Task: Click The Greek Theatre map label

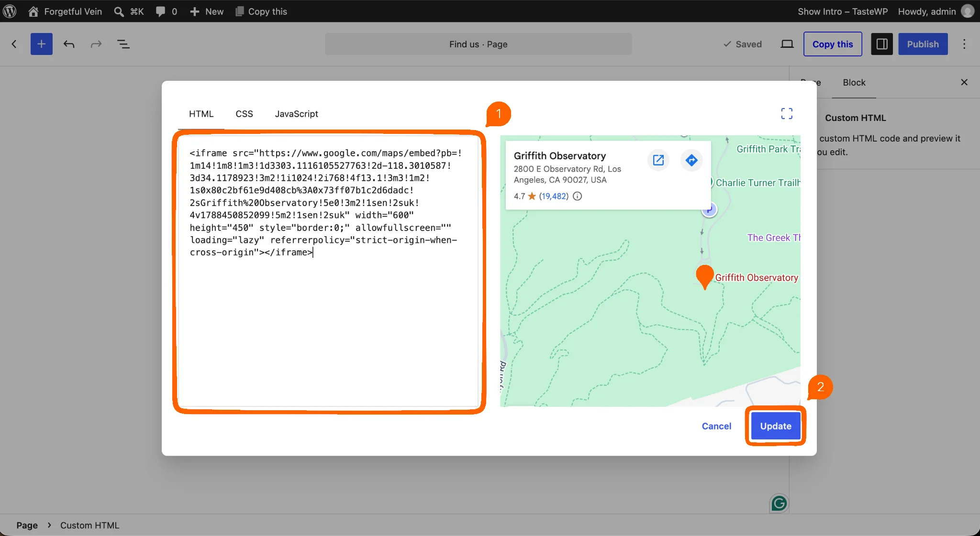Action: 774,238
